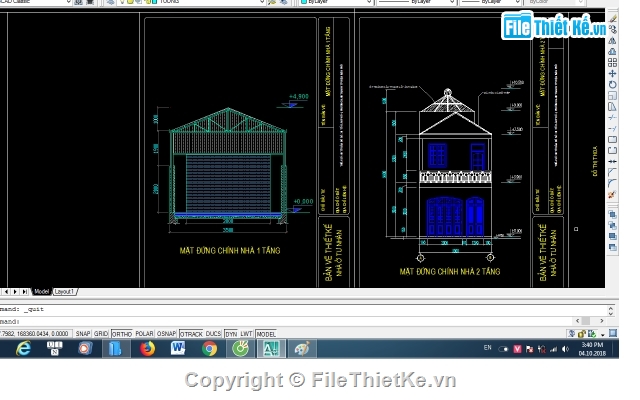Select the Move tool
Image resolution: width=640 pixels, height=400 pixels.
pos(613,73)
